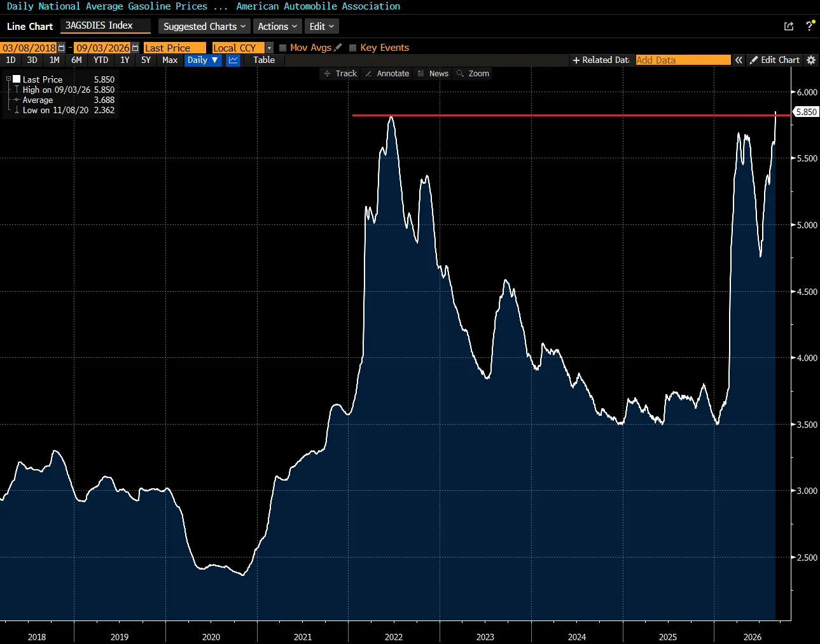Click the Low marker icon in legend
Viewport: 820px width, 644px height.
[17, 110]
